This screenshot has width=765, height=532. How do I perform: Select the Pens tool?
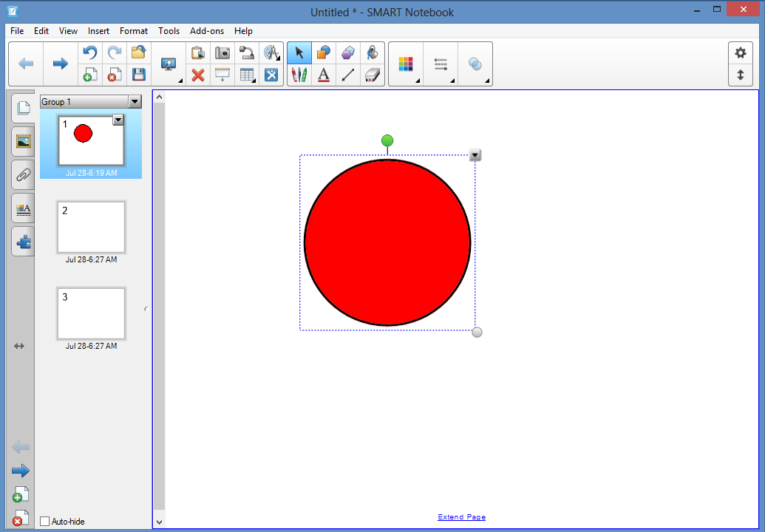(x=299, y=75)
